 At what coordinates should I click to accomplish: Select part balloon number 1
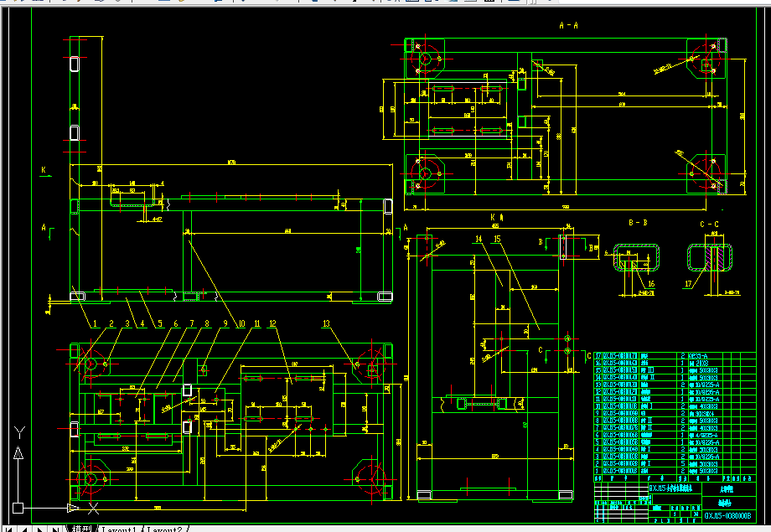point(96,323)
